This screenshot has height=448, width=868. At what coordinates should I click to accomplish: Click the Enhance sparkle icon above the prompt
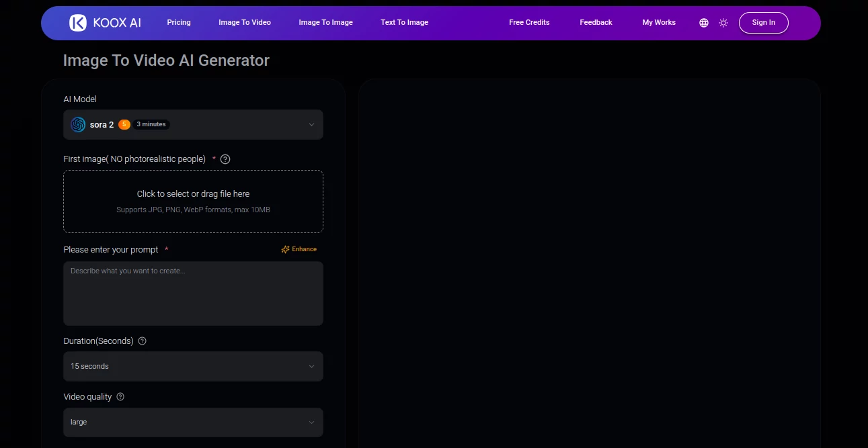[284, 249]
